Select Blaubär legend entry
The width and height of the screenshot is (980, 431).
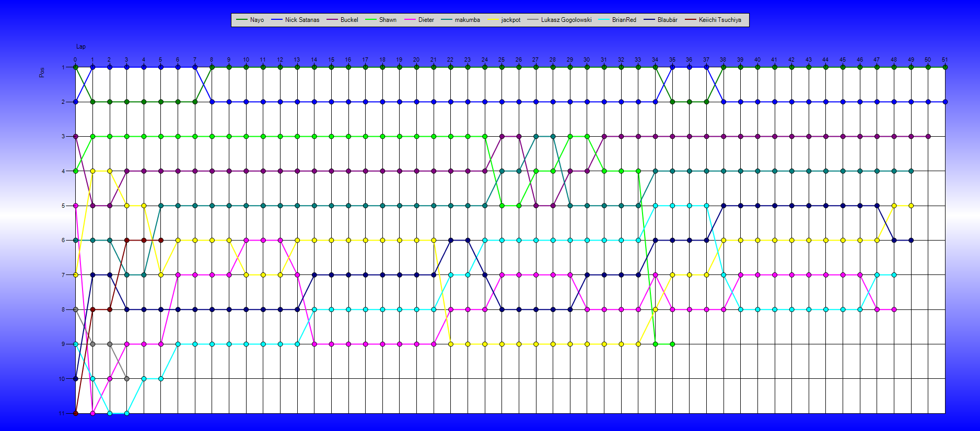click(x=660, y=20)
